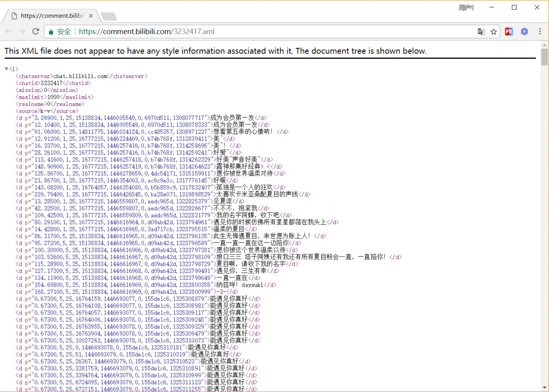Go forward with the browser forward arrow
549x392 pixels.
point(22,31)
